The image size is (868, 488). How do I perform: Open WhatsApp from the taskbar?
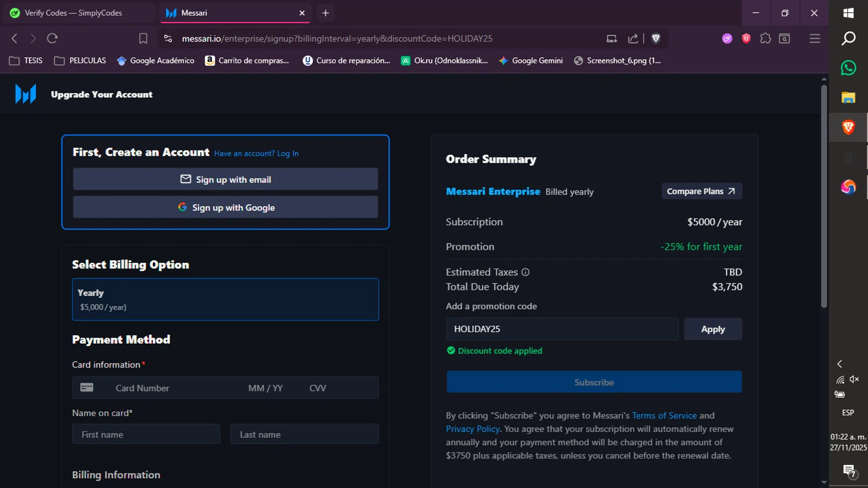click(x=848, y=68)
